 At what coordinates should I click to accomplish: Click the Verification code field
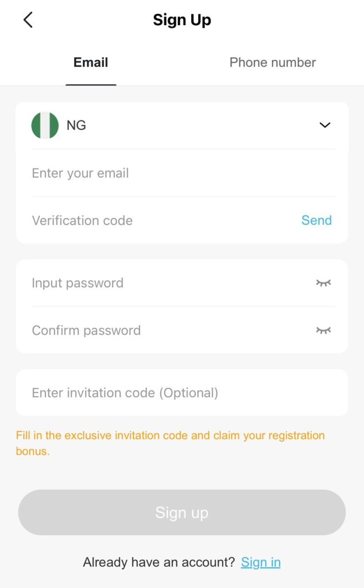[115, 220]
